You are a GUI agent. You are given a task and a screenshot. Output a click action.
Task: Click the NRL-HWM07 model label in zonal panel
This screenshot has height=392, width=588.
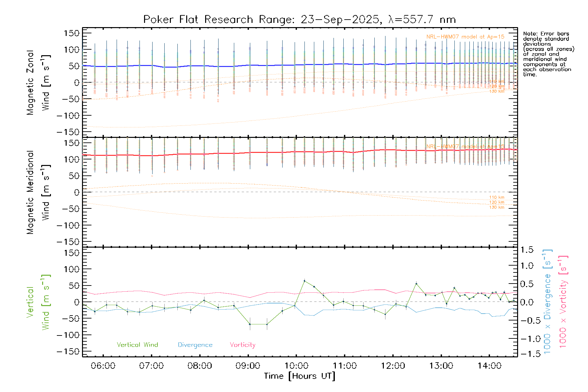point(465,37)
